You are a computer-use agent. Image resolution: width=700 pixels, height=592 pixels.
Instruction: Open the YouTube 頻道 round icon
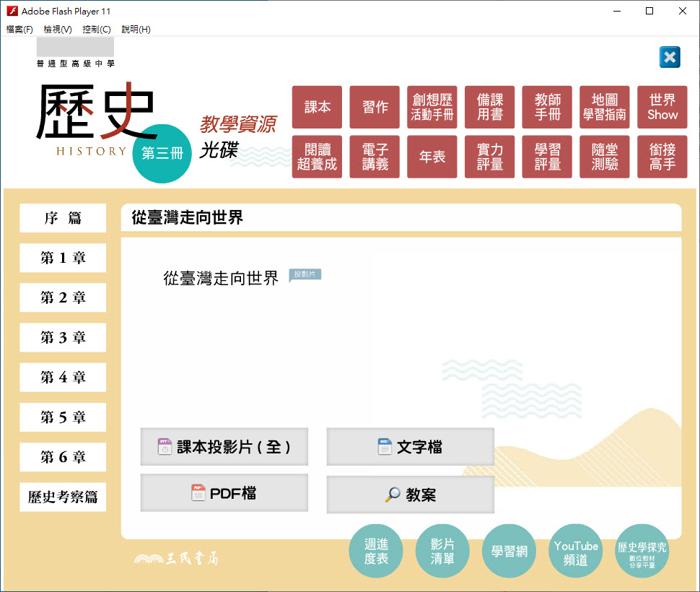coord(576,552)
